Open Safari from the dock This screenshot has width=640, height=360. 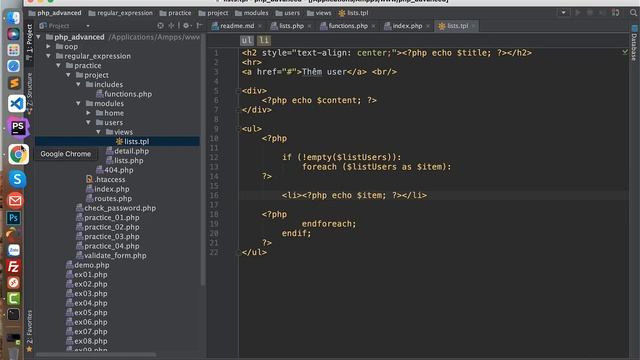[x=13, y=66]
